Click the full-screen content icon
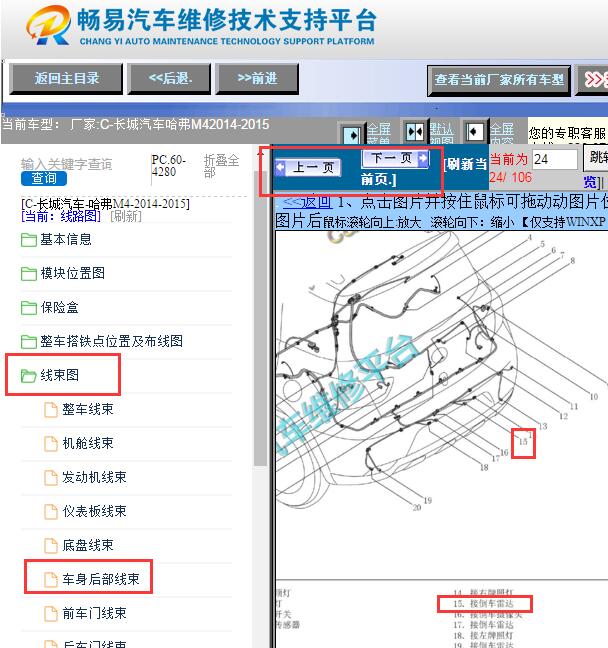Viewport: 608px width, 648px height. pos(474,132)
